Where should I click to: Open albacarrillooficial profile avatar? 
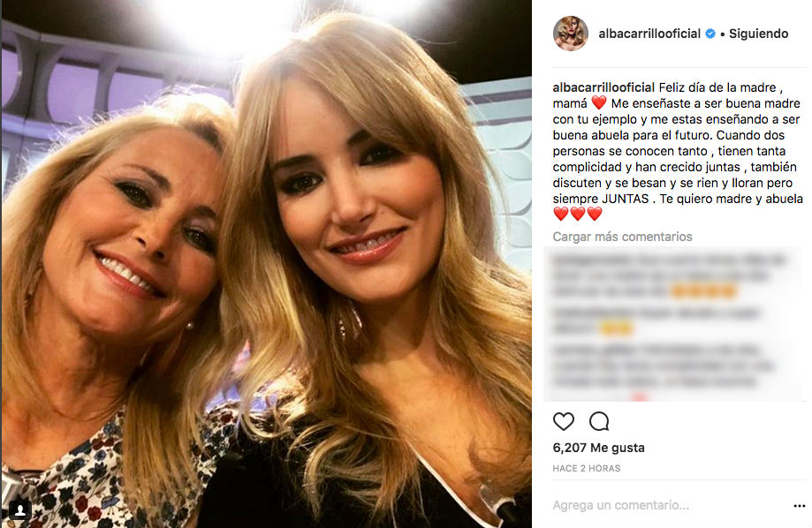click(571, 34)
